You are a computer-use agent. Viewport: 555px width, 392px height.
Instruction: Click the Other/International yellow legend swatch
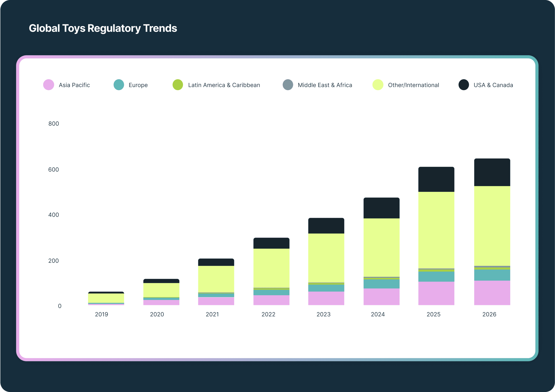click(x=378, y=85)
